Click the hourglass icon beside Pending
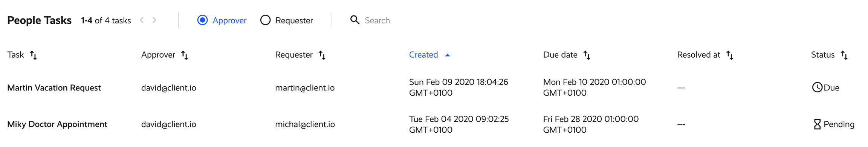 click(x=817, y=124)
